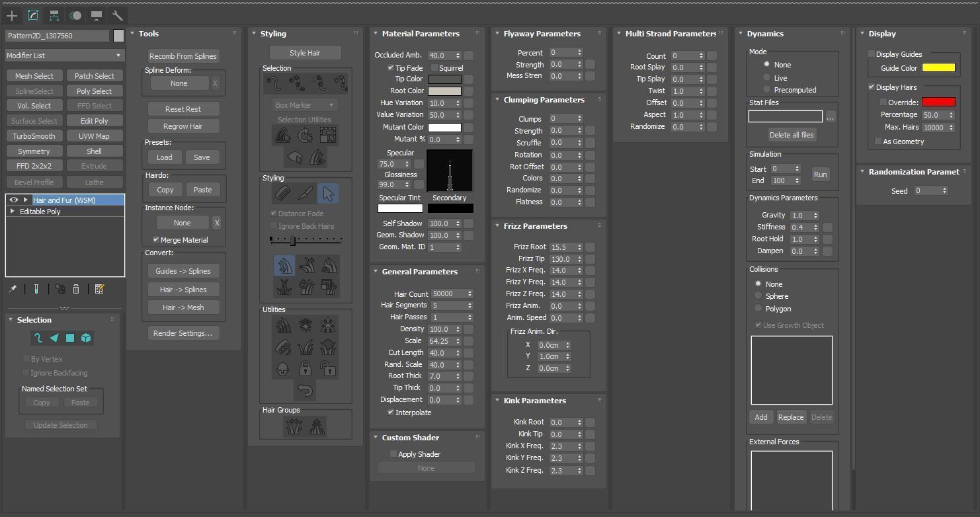Click the Stat Files text field
This screenshot has height=517, width=980.
click(x=786, y=116)
